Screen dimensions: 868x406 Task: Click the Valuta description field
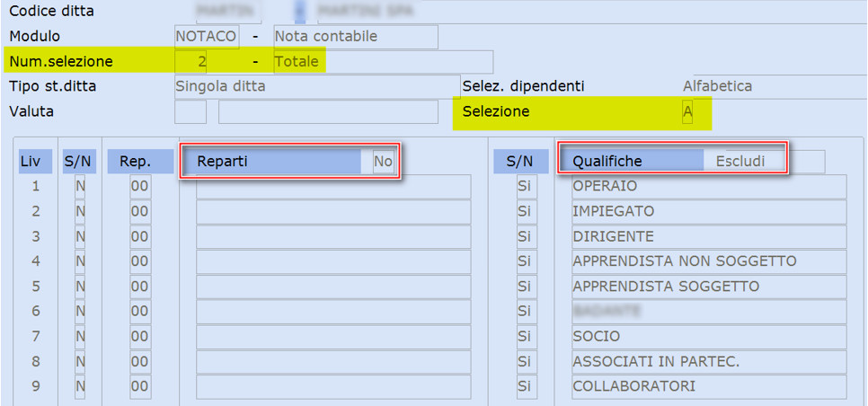coord(328,111)
